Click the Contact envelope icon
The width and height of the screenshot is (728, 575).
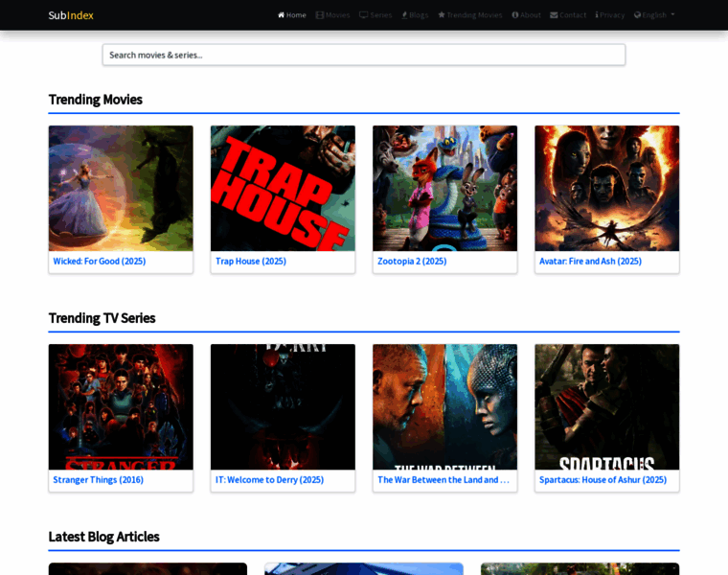pyautogui.click(x=554, y=15)
